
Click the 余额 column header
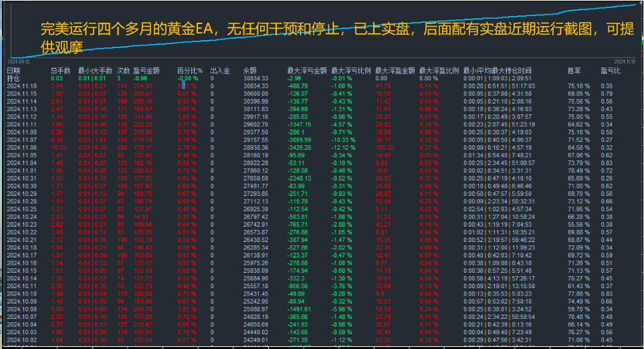tap(249, 71)
